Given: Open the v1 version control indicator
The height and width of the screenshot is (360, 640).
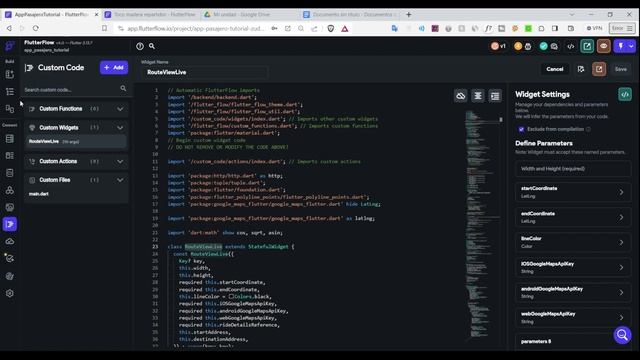Looking at the screenshot, I should point(498,46).
